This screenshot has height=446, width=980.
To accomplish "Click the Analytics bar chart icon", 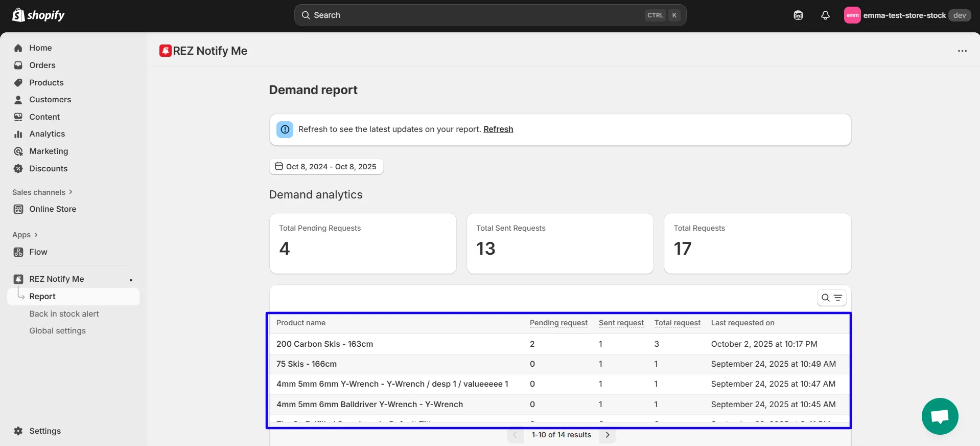I will tap(18, 134).
